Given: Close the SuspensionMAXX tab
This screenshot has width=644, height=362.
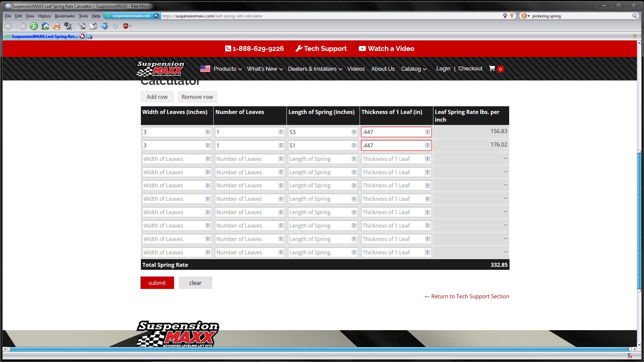Looking at the screenshot, I should pos(82,36).
